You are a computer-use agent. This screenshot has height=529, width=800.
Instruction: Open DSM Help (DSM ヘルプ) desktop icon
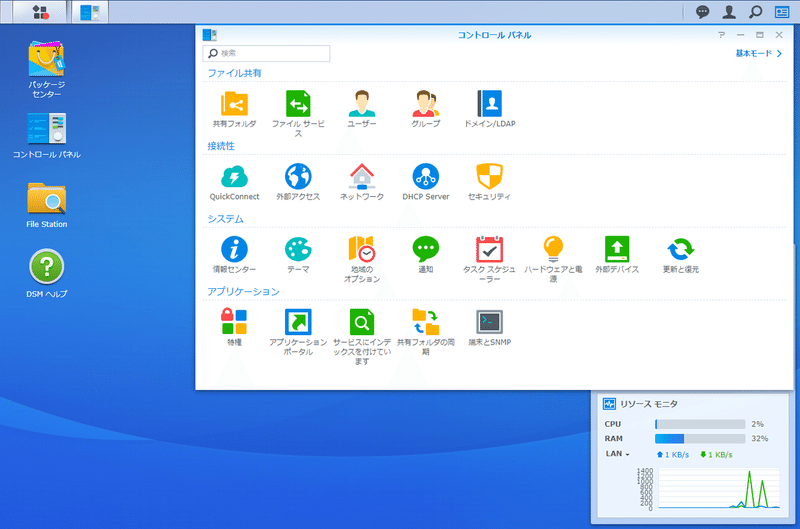(46, 267)
